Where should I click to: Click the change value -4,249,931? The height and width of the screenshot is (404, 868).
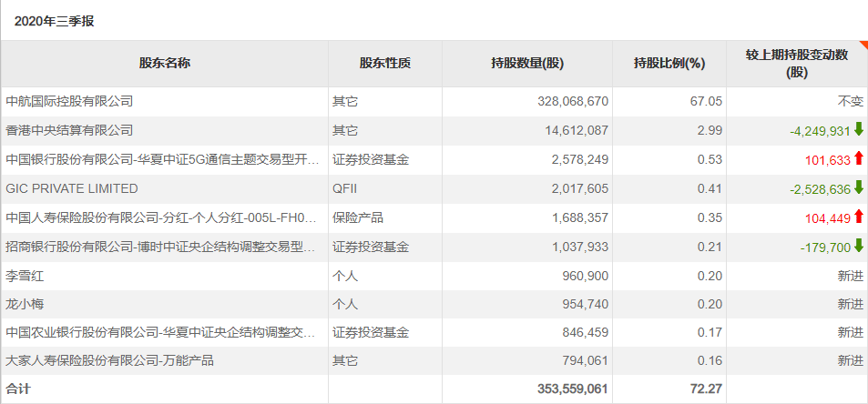tap(820, 131)
